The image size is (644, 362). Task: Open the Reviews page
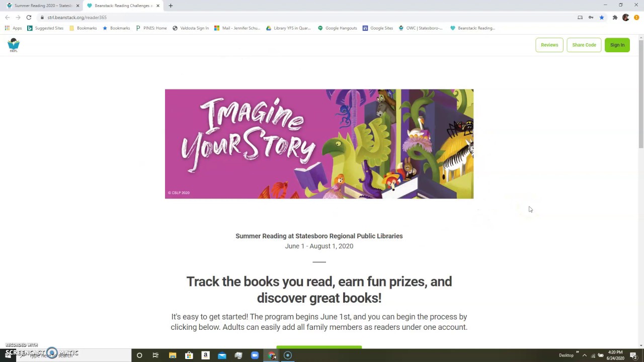tap(549, 45)
